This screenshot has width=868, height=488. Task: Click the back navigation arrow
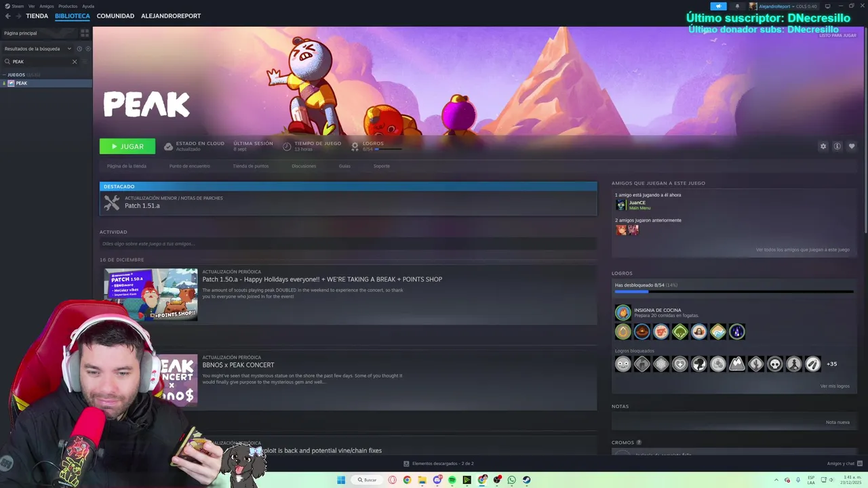point(8,16)
